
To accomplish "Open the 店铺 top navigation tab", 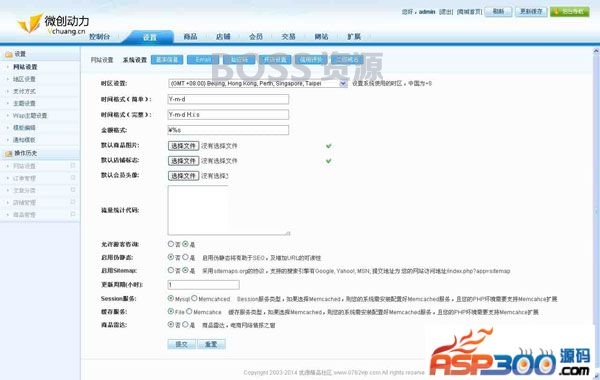I will (223, 37).
